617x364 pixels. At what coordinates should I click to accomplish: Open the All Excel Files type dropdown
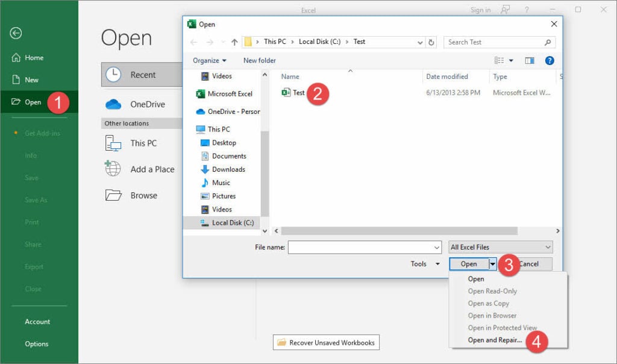[500, 247]
